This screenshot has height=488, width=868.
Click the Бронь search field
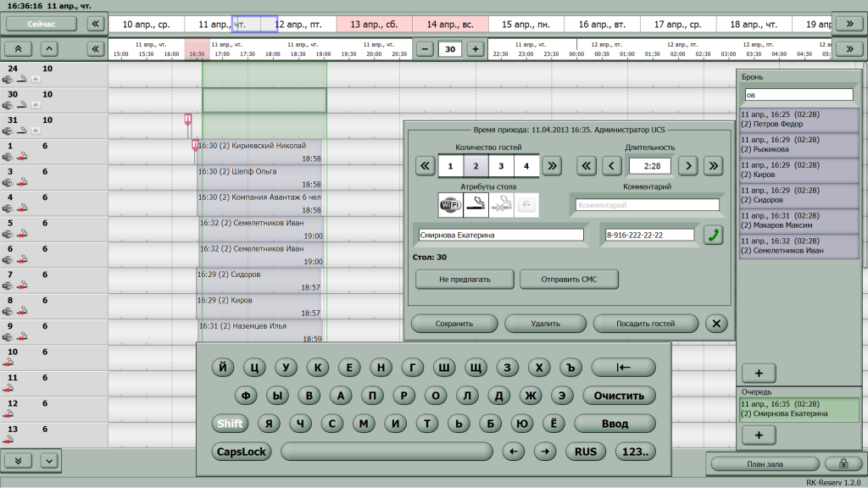(x=798, y=95)
